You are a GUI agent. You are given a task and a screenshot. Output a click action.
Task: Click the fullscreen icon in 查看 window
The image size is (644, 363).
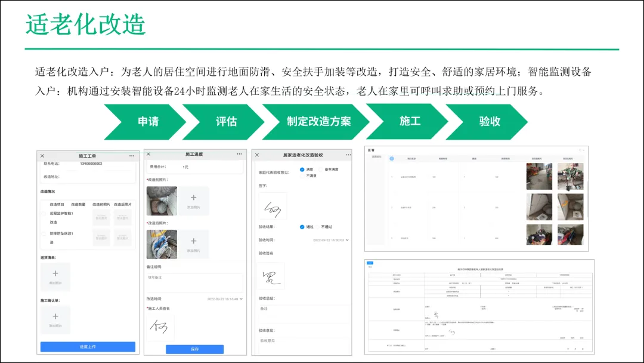[x=580, y=150]
